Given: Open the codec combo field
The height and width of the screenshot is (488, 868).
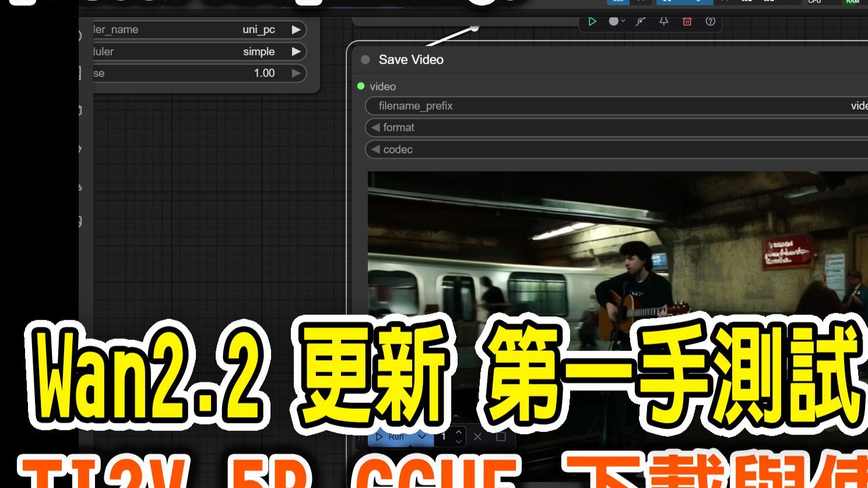Looking at the screenshot, I should (616, 149).
